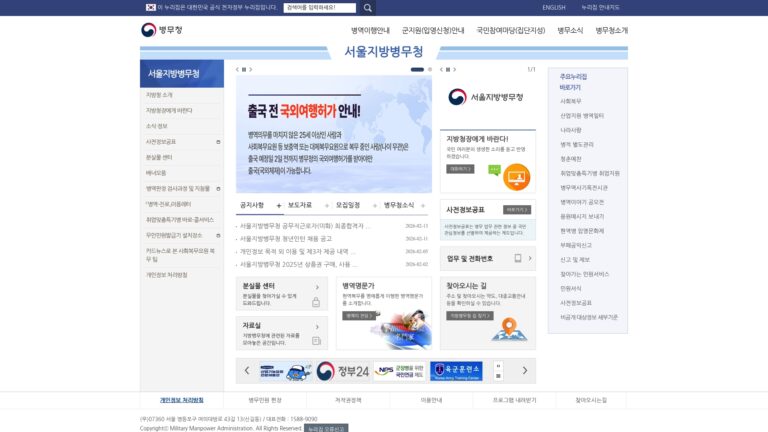Viewport: 768px width, 432px height.
Task: Click 바로가기 button in 사전정보공표 card
Action: point(517,210)
